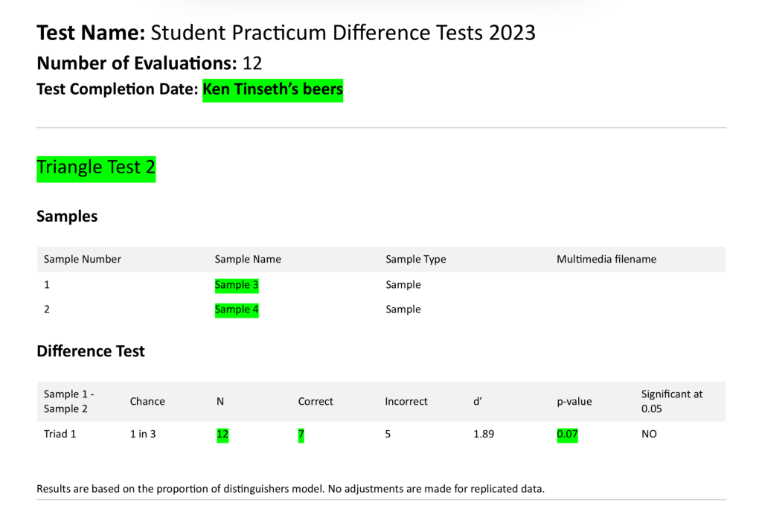The image size is (762, 532).
Task: Click the footnote about proportion of distinguishers
Action: pyautogui.click(x=290, y=489)
